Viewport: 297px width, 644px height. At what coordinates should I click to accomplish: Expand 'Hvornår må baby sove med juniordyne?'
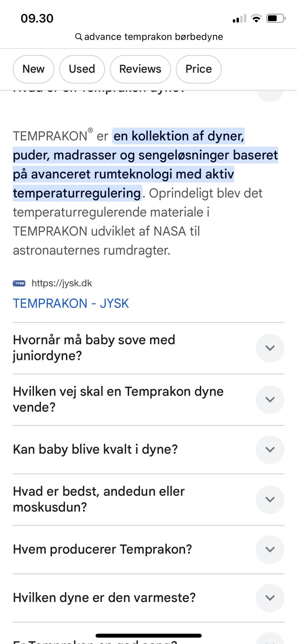[270, 348]
